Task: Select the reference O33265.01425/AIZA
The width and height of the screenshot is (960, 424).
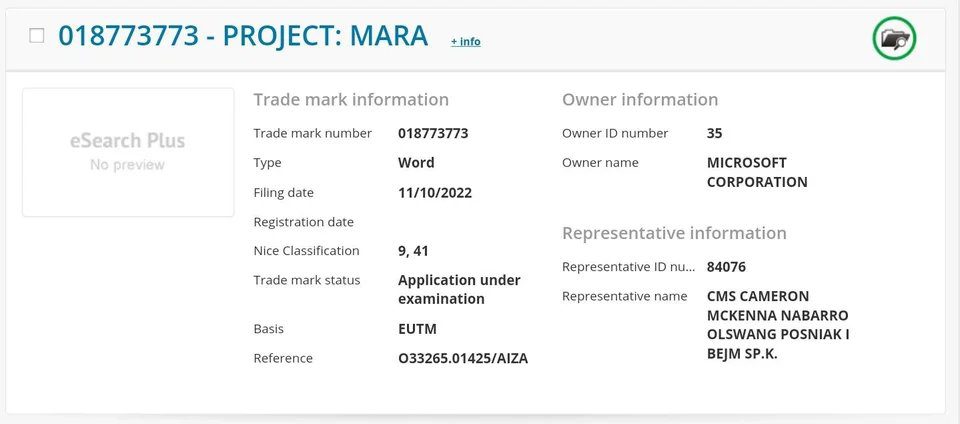Action: (x=463, y=359)
